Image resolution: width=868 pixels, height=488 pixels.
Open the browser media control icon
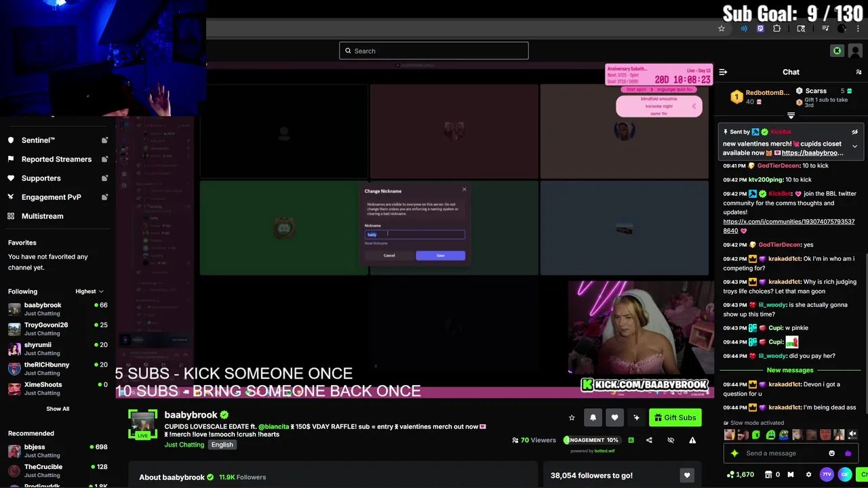pos(825,28)
